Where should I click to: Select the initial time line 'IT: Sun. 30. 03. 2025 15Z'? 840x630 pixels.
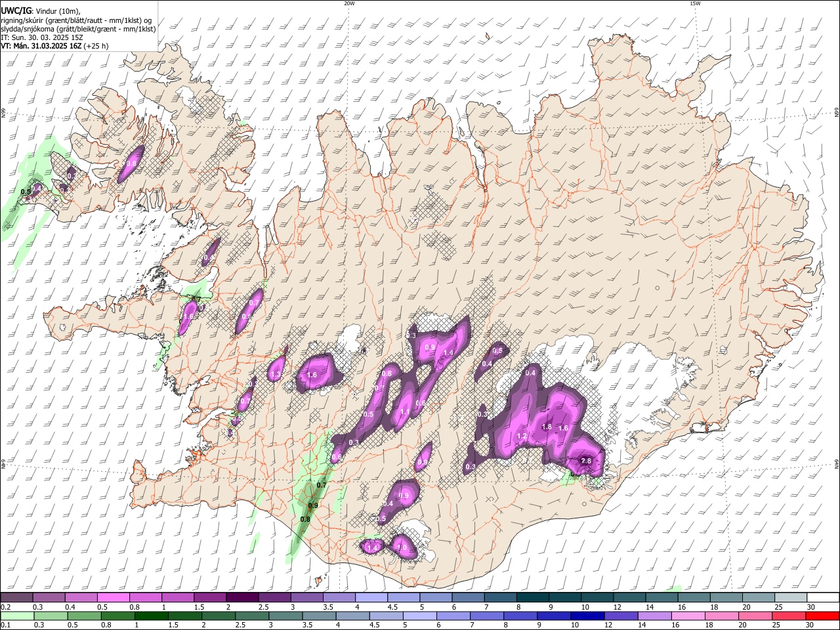[x=42, y=37]
